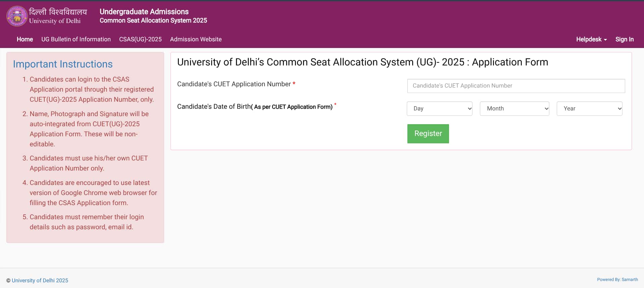This screenshot has width=644, height=288.
Task: Click the Undergraduate Admissions header title
Action: [144, 12]
